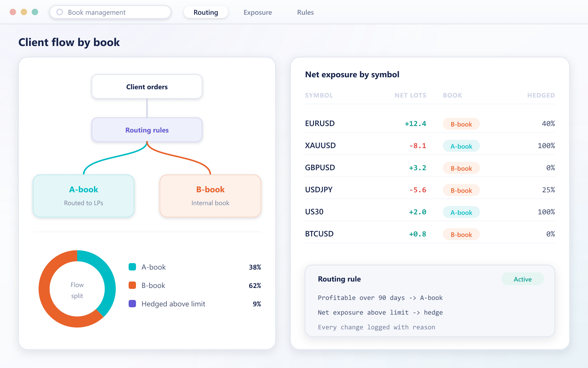The image size is (588, 368).
Task: Click the Book management search field
Action: (110, 12)
